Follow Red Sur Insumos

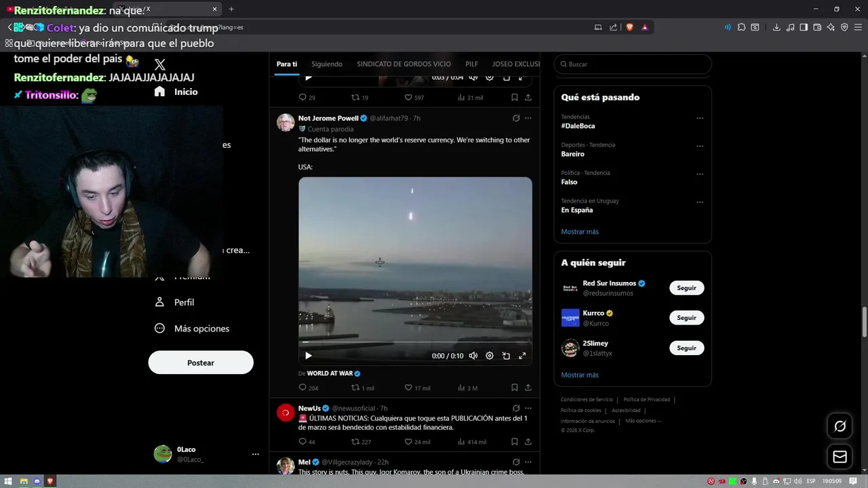click(x=686, y=288)
